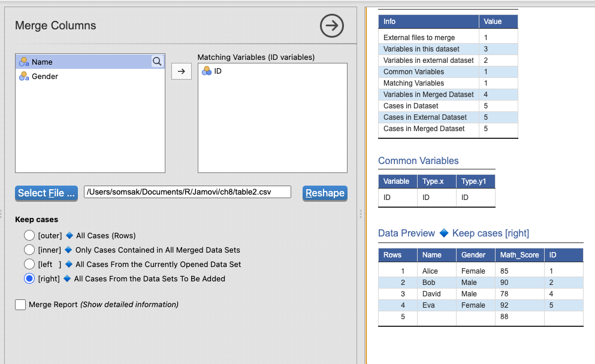This screenshot has height=364, width=595.
Task: Choose [outer] All Cases radio option
Action: click(29, 235)
